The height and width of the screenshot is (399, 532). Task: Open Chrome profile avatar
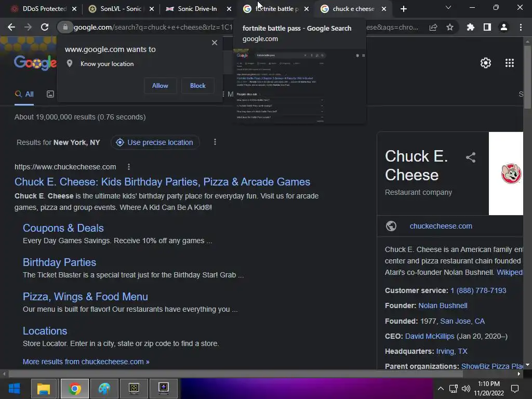tap(504, 27)
